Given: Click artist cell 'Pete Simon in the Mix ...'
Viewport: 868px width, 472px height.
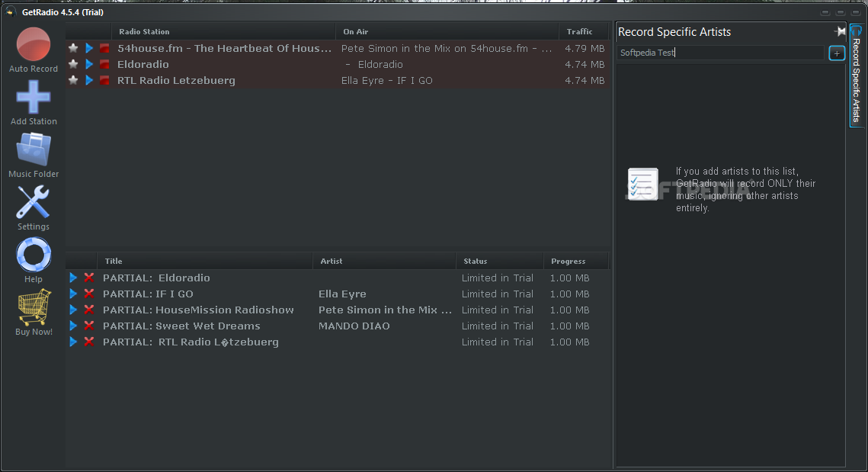Looking at the screenshot, I should pos(385,310).
